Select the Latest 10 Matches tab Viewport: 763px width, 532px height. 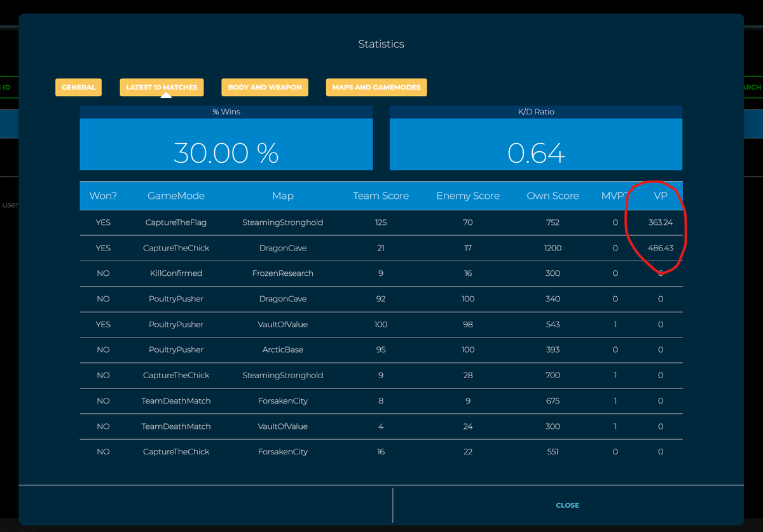[x=162, y=87]
